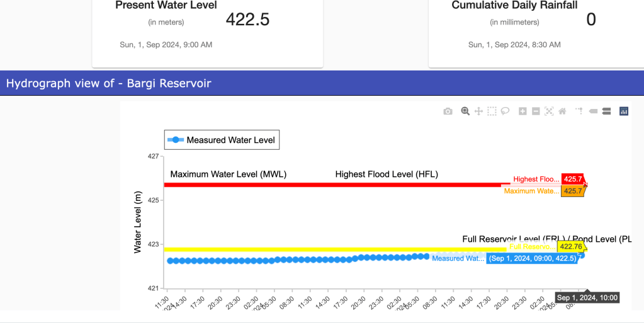Click the Present Water Level value 422.5
The height and width of the screenshot is (323, 644).
247,20
